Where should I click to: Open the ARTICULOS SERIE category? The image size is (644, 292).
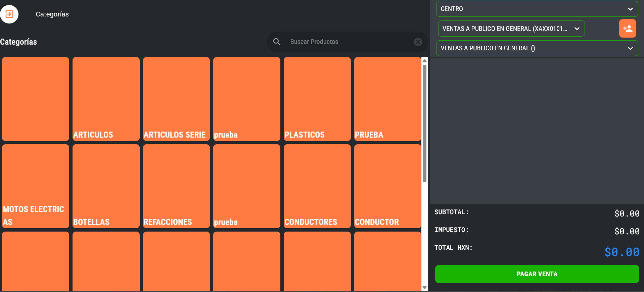coord(176,99)
